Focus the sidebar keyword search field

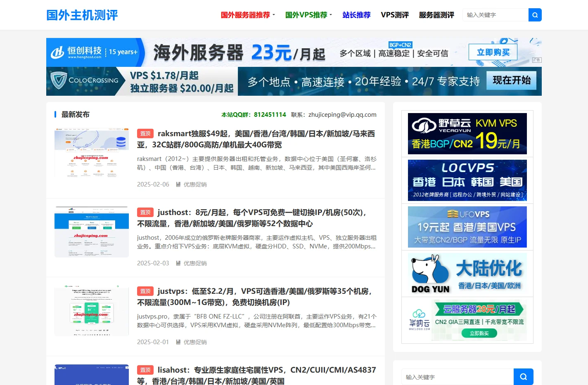pos(458,377)
